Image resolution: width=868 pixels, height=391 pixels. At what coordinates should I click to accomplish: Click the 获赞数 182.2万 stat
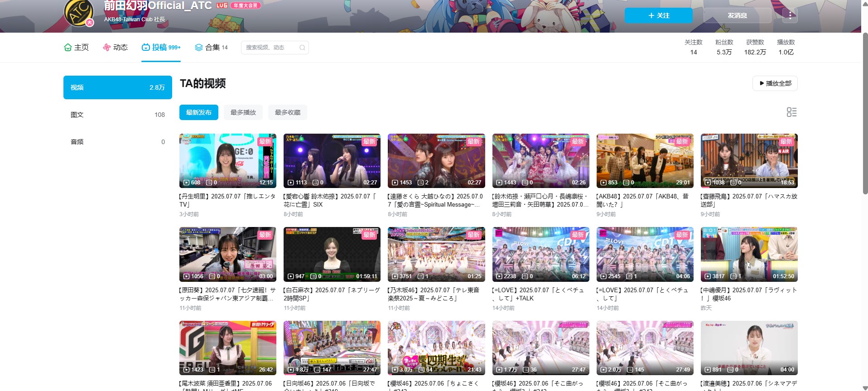pos(755,47)
